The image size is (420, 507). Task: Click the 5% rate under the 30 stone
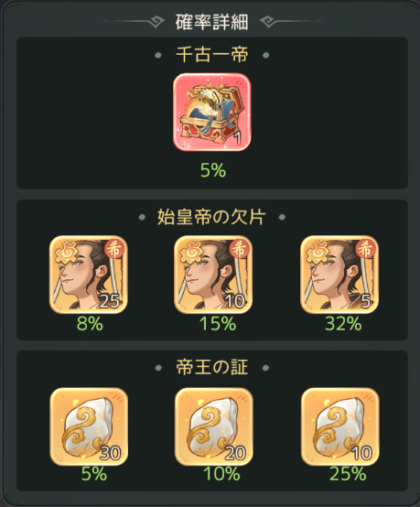(x=93, y=474)
